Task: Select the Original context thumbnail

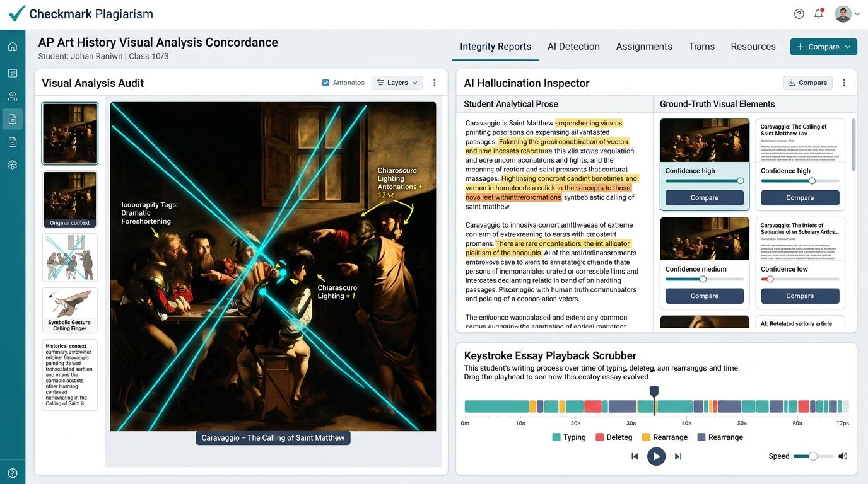Action: (x=69, y=200)
